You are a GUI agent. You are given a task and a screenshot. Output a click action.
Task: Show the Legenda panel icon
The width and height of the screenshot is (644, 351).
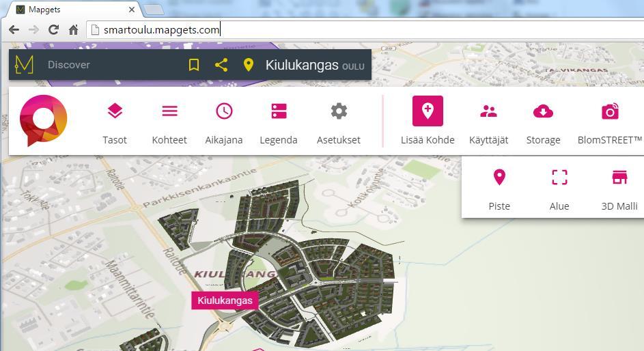[279, 111]
